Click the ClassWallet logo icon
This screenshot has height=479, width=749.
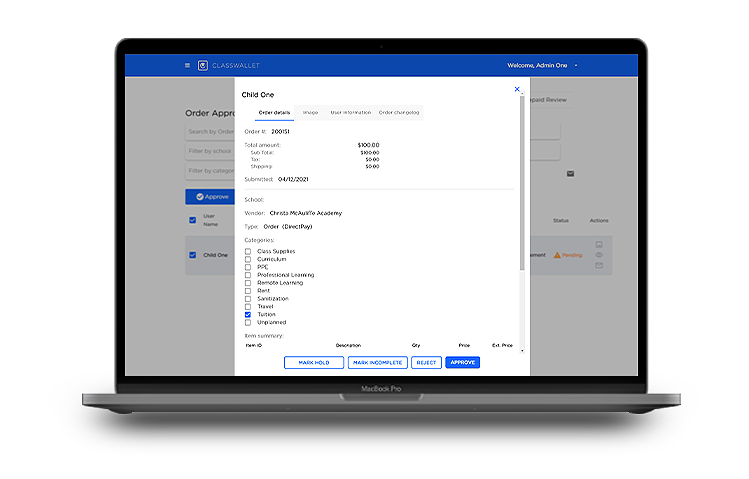point(203,65)
